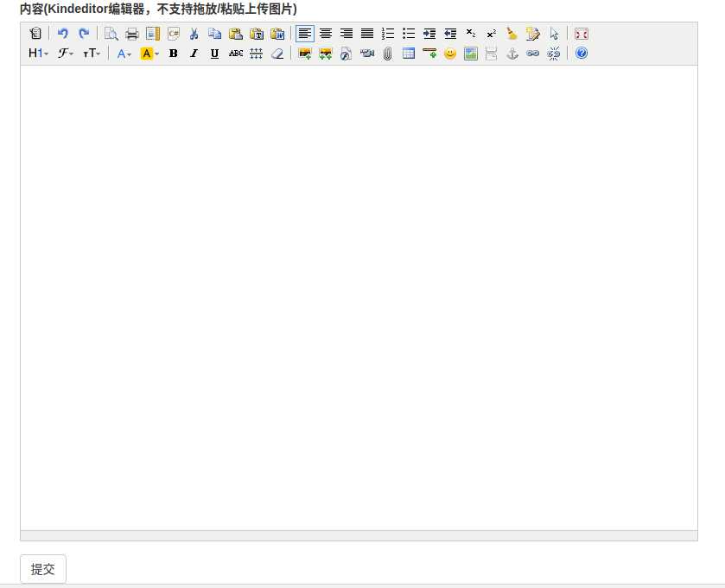Attach a file with the paperclip icon
Screen dimensions: 725x588
(x=387, y=54)
